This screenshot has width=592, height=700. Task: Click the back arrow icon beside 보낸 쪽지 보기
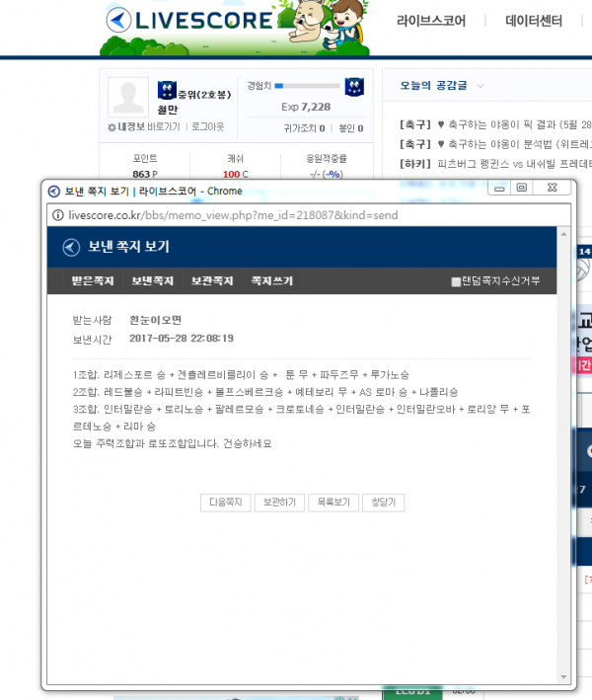pos(71,247)
